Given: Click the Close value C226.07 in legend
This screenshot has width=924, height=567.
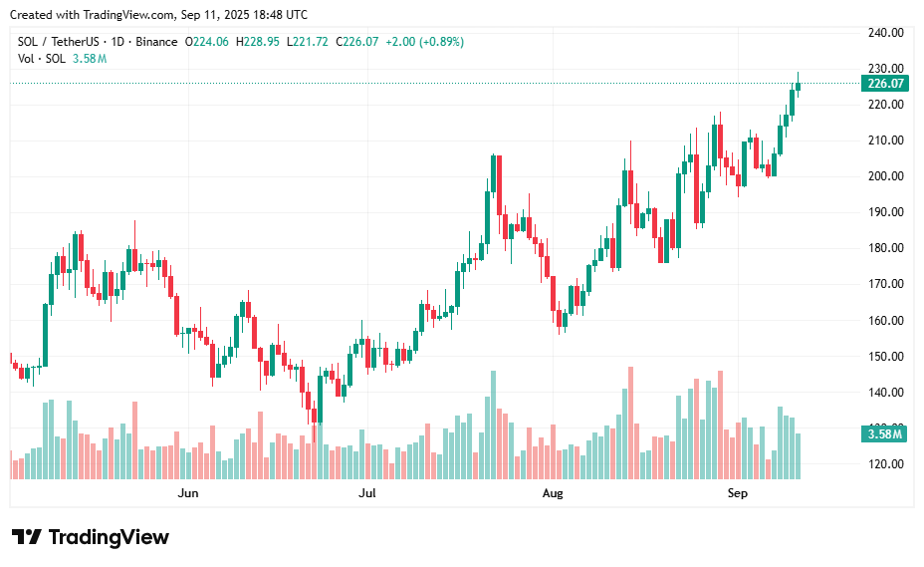Looking at the screenshot, I should pos(357,42).
